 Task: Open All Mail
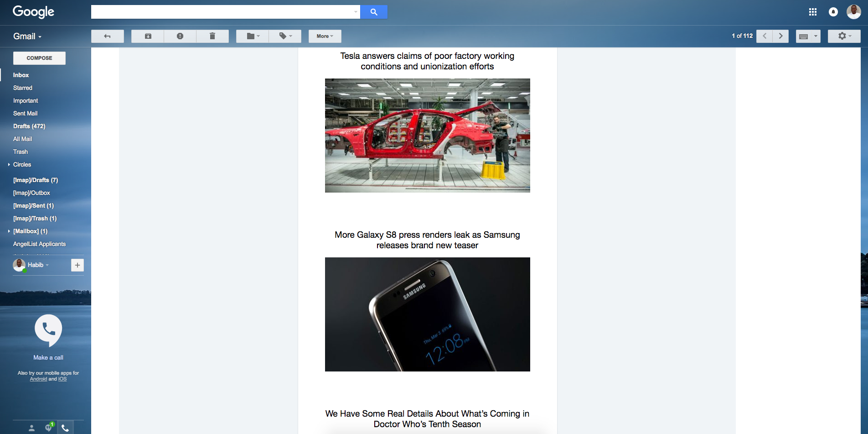click(23, 139)
